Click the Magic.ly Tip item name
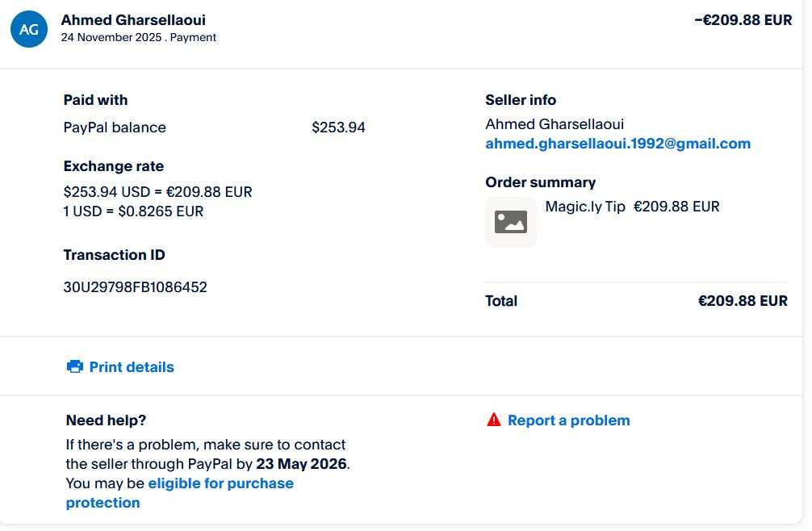Image resolution: width=812 pixels, height=531 pixels. 585,207
